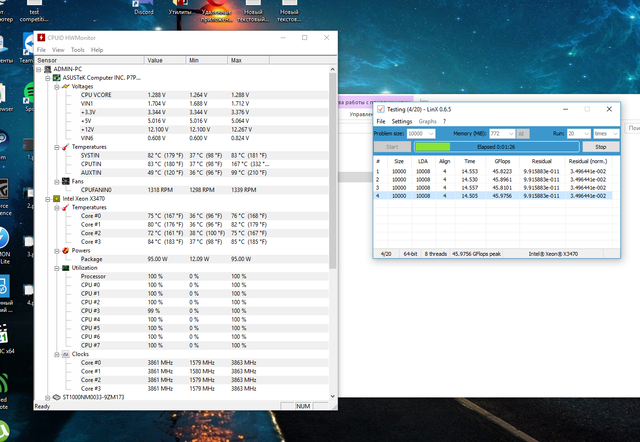Image resolution: width=640 pixels, height=442 pixels.
Task: Click the motherboard Temperatures thermometer icon
Action: [66, 147]
